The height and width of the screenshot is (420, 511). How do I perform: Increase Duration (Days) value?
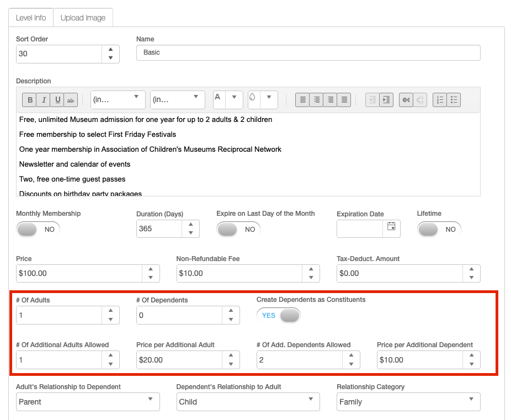tap(190, 225)
